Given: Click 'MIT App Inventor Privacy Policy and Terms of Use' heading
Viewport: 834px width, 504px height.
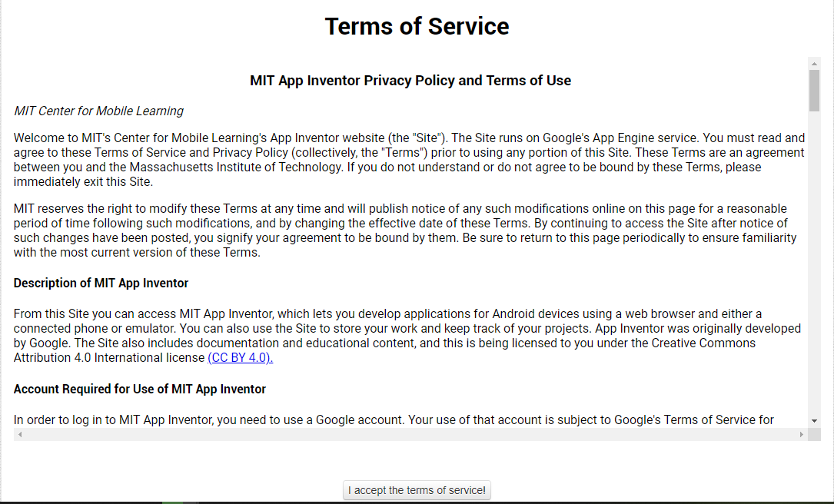Looking at the screenshot, I should [x=410, y=80].
